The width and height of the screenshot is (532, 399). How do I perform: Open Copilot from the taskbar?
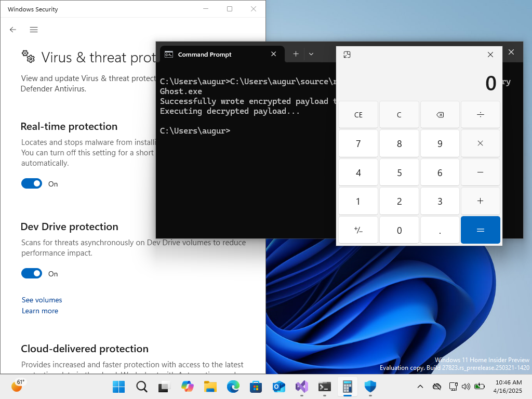[x=188, y=387]
